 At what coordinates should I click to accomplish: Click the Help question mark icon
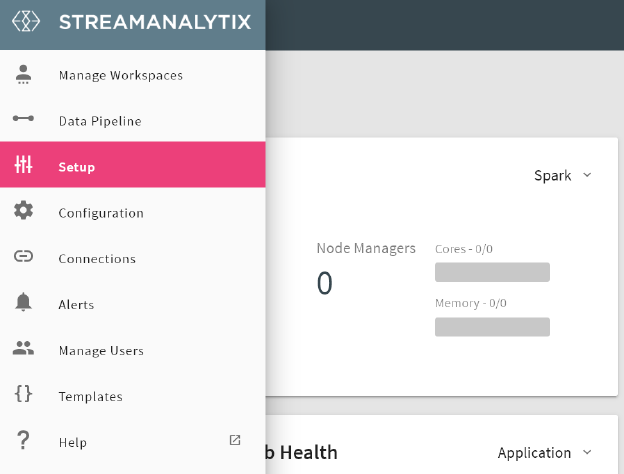coord(23,440)
